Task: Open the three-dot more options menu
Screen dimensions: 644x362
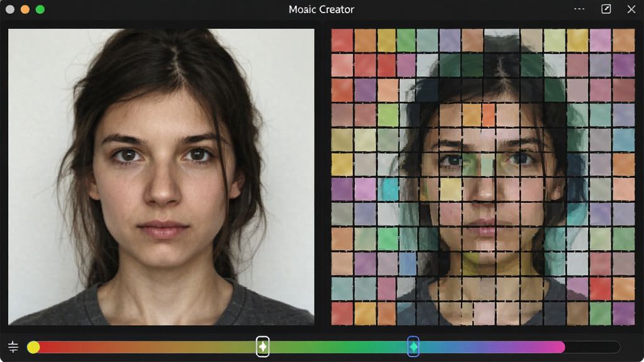Action: [x=579, y=9]
